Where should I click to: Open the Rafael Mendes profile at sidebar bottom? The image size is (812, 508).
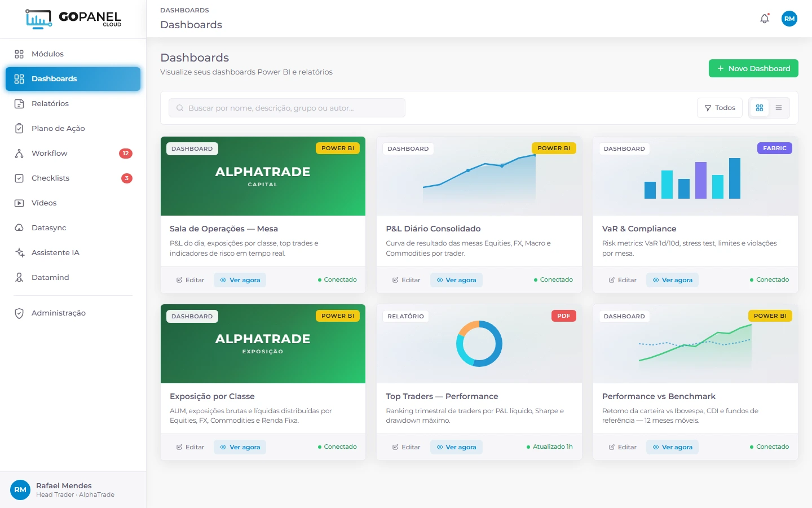tap(73, 490)
